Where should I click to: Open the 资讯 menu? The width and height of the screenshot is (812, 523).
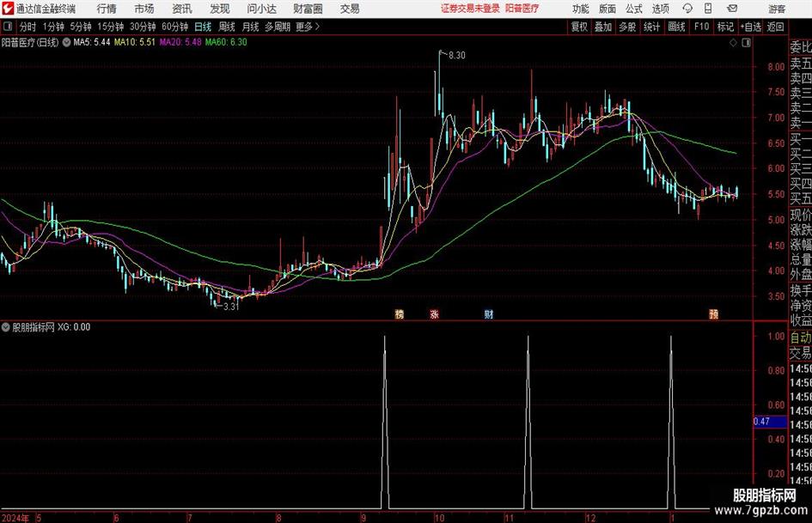182,9
